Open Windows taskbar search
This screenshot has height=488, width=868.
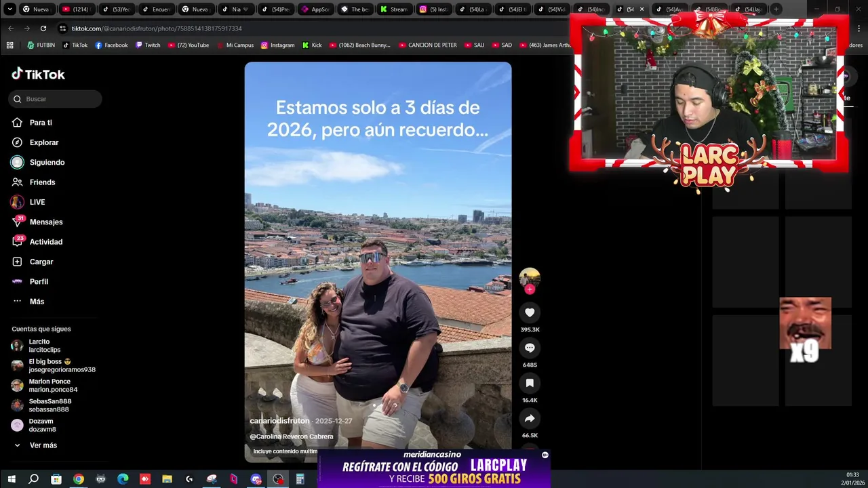coord(33,479)
